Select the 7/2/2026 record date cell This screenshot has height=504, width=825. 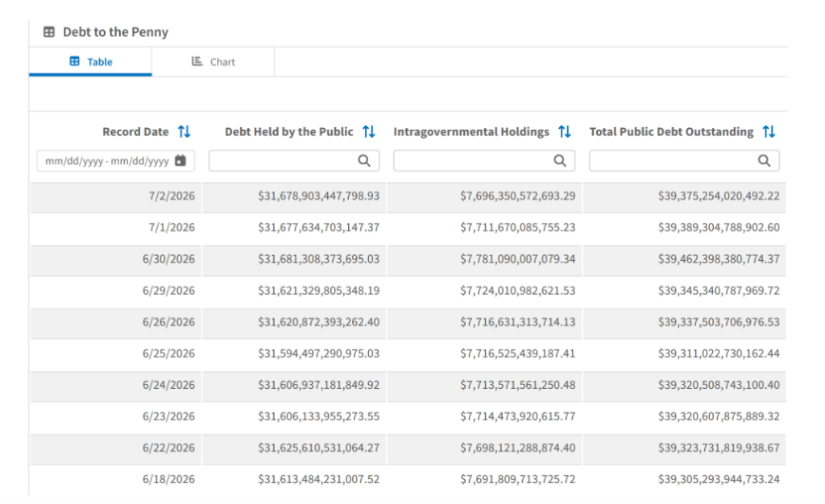point(172,196)
